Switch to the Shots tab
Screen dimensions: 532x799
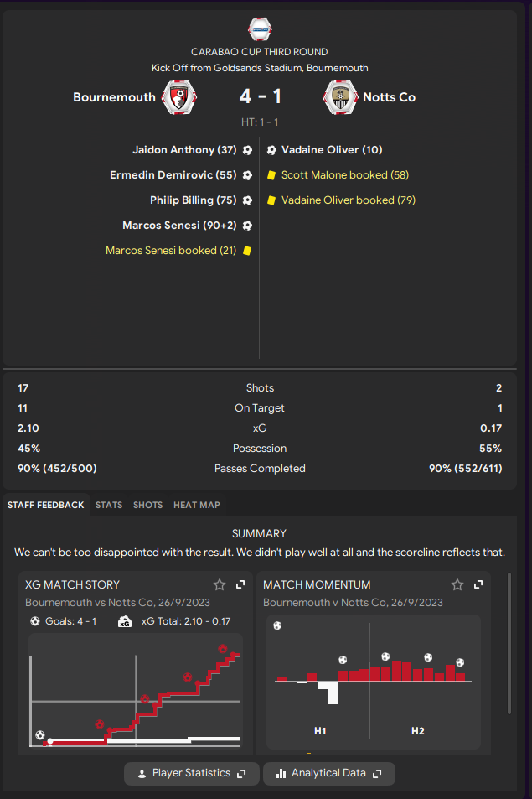coord(147,505)
